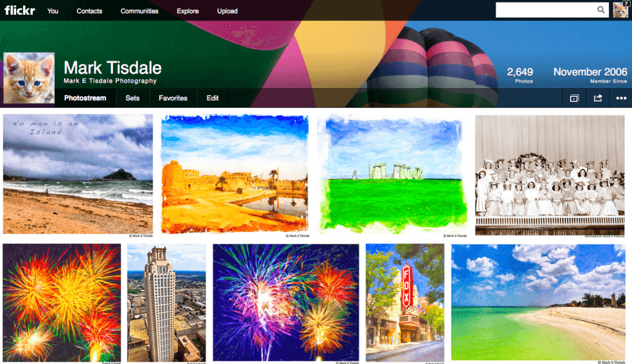Open the purple-blue fireworks photo
The width and height of the screenshot is (632, 364).
(286, 302)
